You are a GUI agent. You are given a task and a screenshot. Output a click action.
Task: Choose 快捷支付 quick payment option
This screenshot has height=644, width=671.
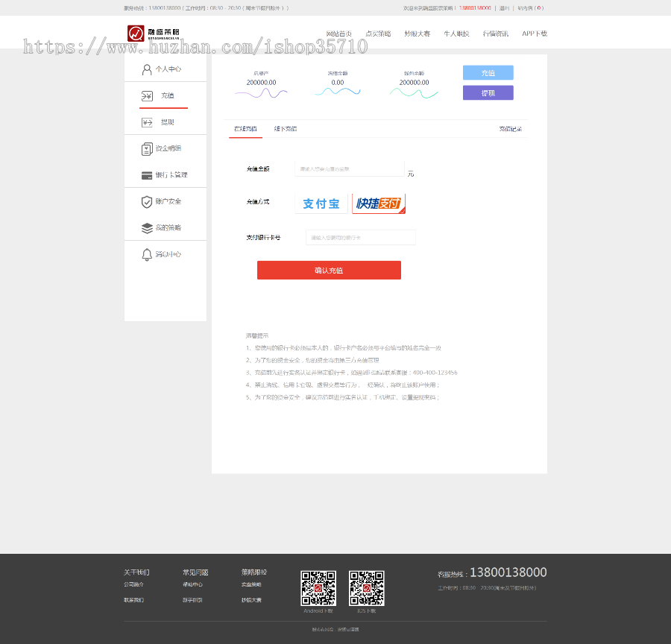tap(378, 203)
